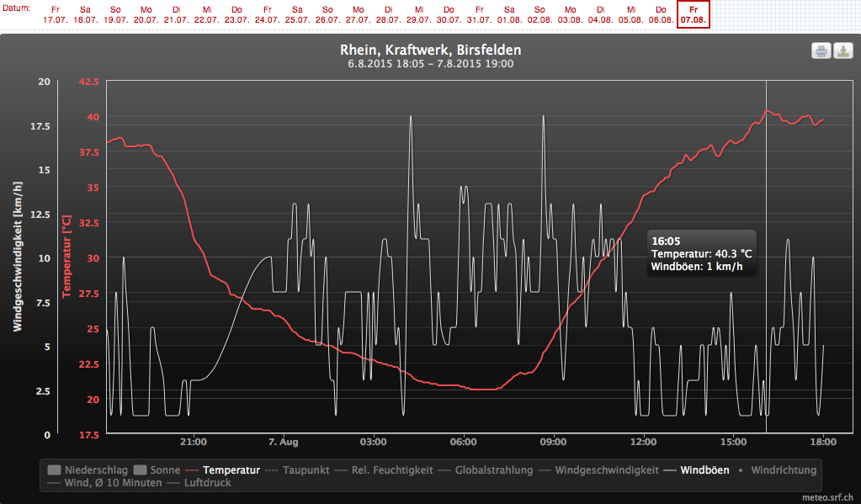Select date Mi 22.07.
This screenshot has width=861, height=504.
point(206,14)
